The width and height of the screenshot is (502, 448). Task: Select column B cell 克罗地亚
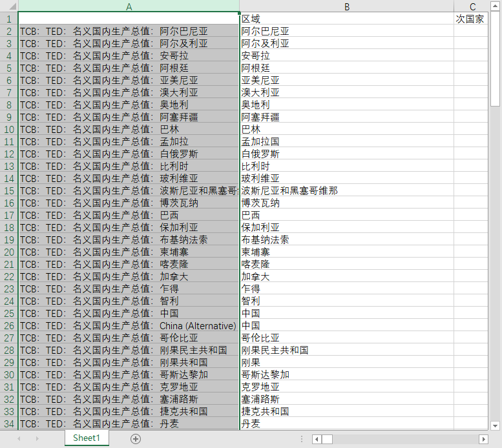click(x=347, y=387)
